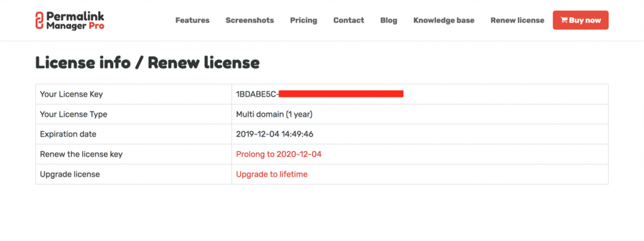Open the Features menu item
Image resolution: width=644 pixels, height=241 pixels.
(192, 20)
